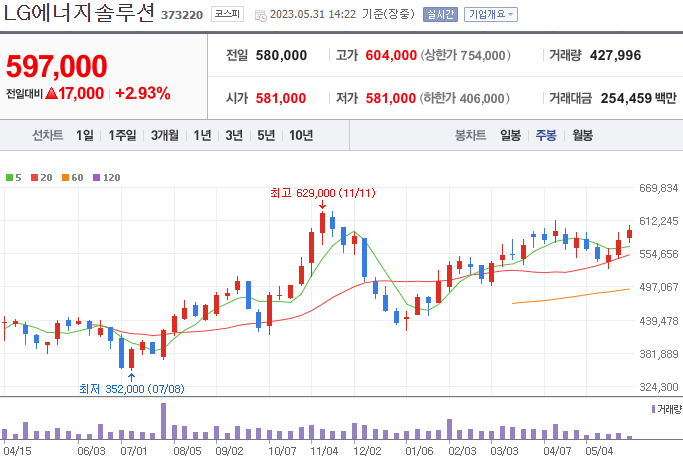The image size is (683, 458).
Task: Click the 최저 352,000 (07/08) low marker
Action: coord(132,388)
